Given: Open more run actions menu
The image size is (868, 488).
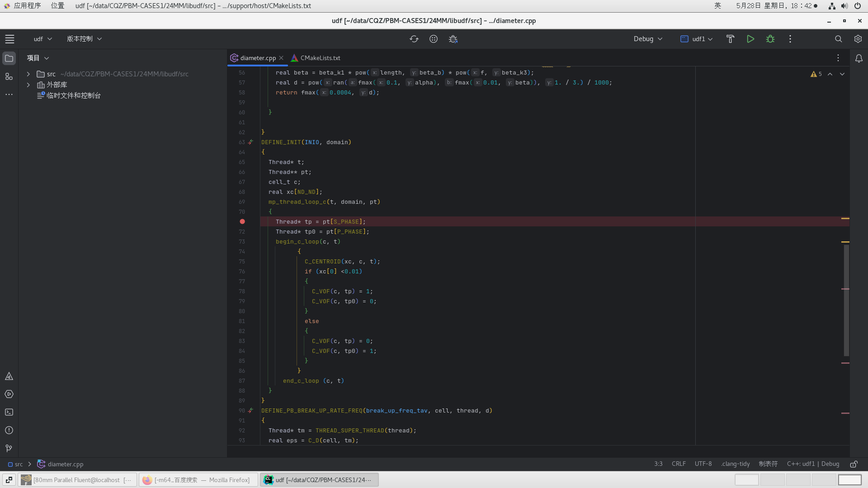Looking at the screenshot, I should tap(790, 39).
